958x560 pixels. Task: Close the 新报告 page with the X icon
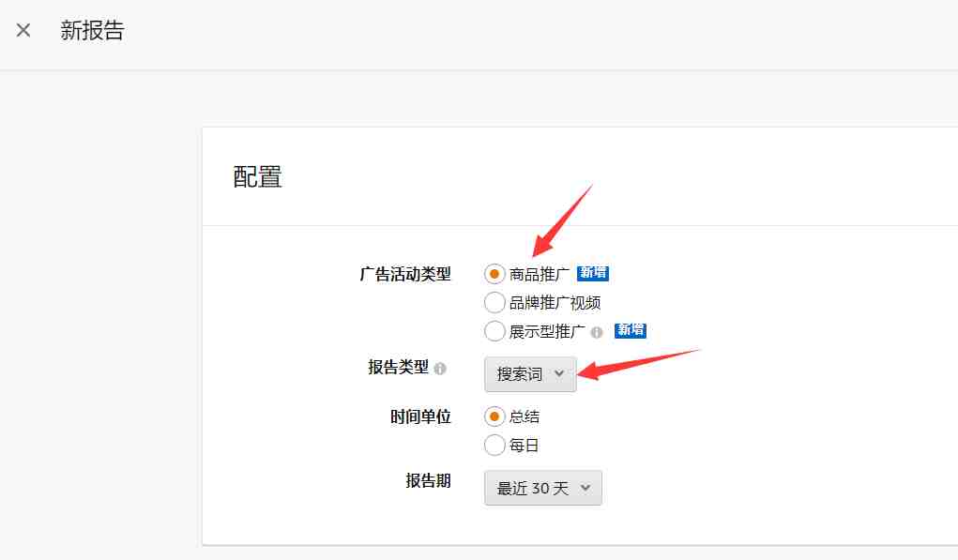click(23, 30)
